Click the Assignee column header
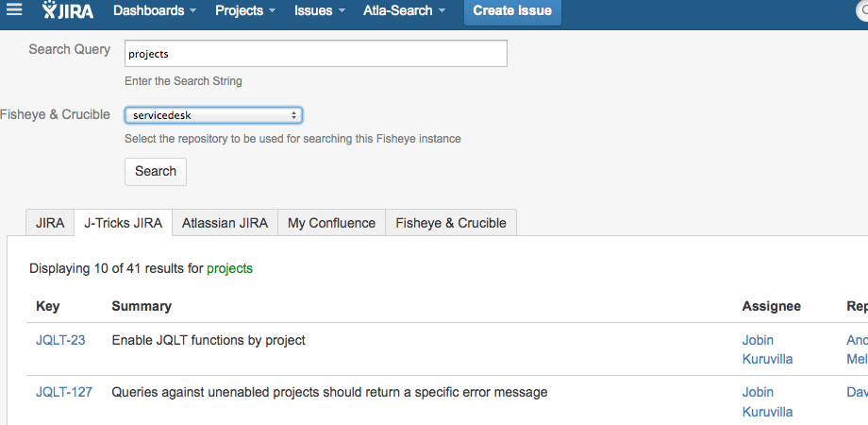The width and height of the screenshot is (868, 425). [771, 306]
